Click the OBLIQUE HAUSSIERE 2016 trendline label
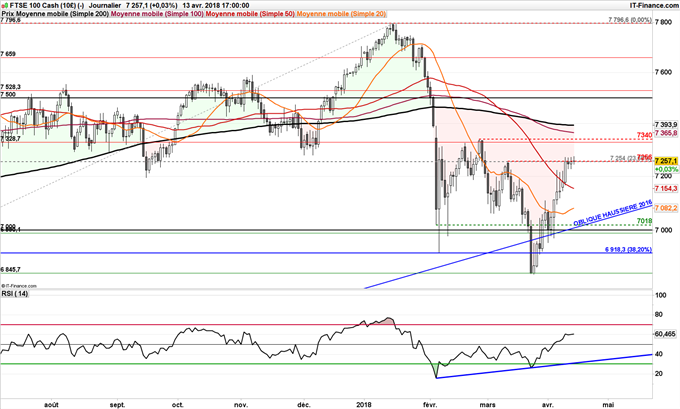 613,213
